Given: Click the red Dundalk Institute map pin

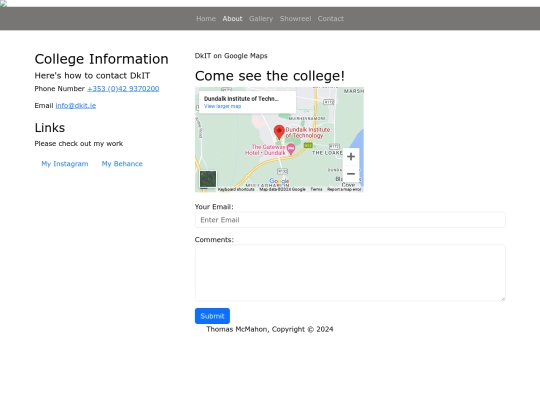Looking at the screenshot, I should 279,132.
